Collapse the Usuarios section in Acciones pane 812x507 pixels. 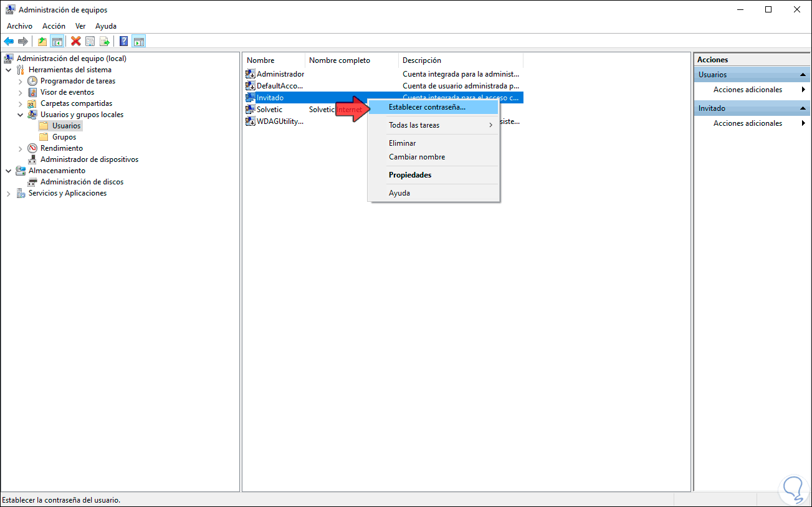coord(803,75)
